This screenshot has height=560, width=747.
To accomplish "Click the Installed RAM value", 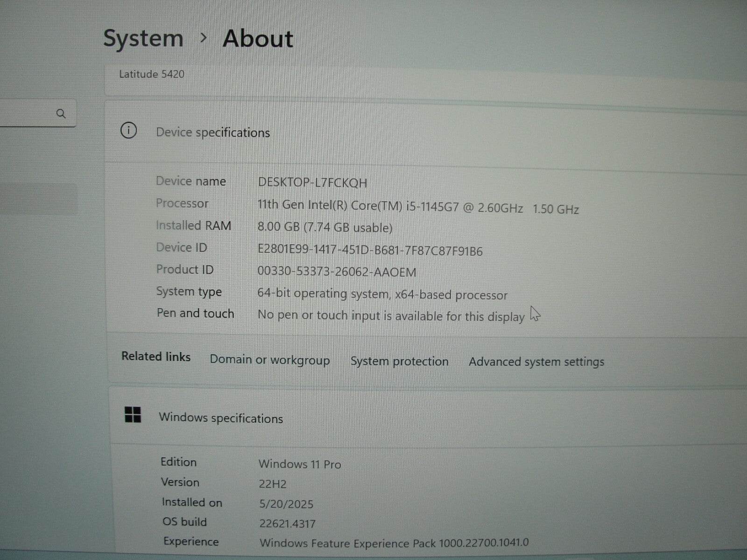I will [325, 227].
